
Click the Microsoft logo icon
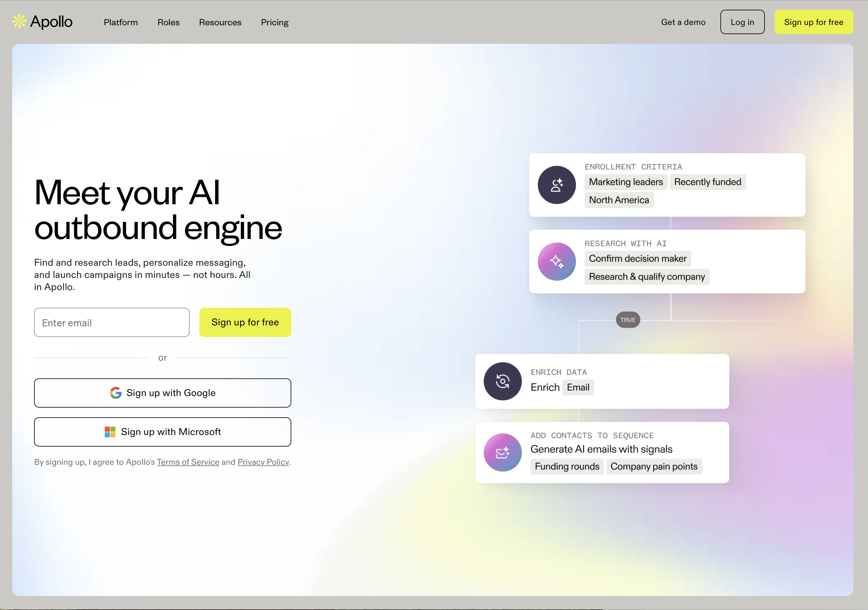(x=110, y=432)
